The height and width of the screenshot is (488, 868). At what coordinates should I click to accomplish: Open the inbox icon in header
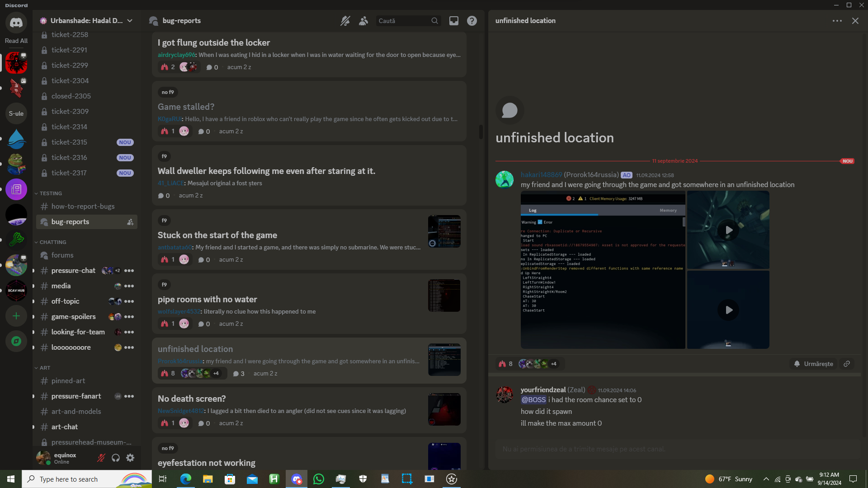click(453, 21)
